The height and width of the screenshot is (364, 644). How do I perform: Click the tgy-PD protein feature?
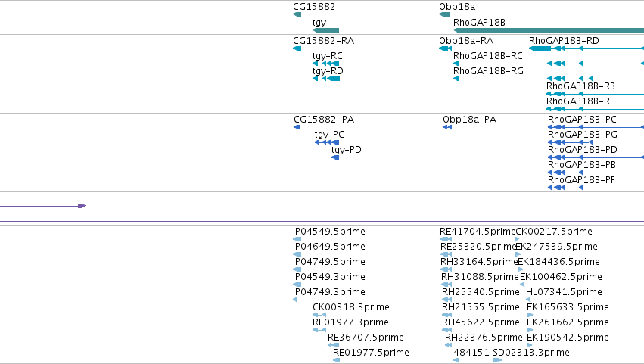[x=335, y=157]
